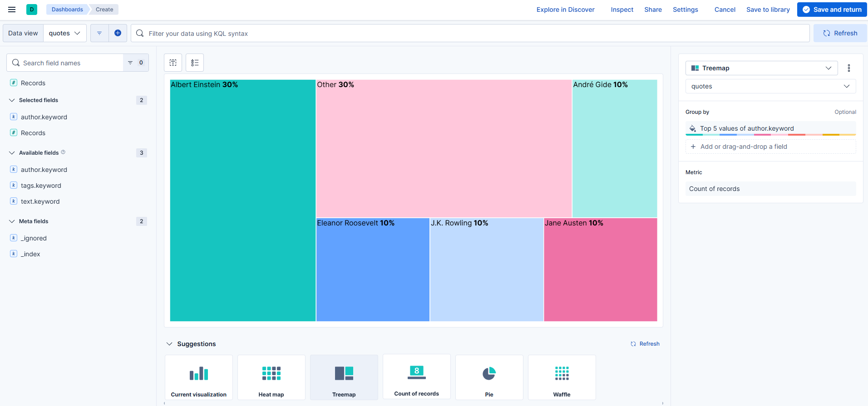868x406 pixels.
Task: Click the pink Other treemap block
Action: point(444,149)
